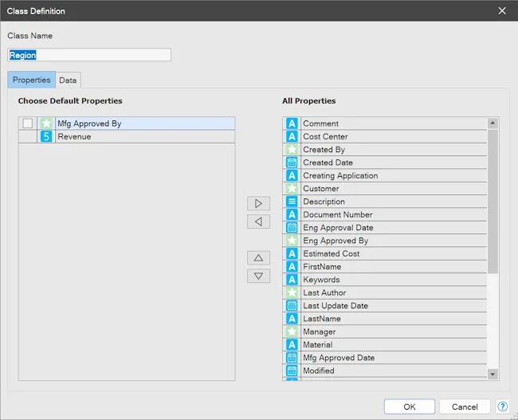Viewport: 518px width, 420px height.
Task: Click the All Properties scrollbar thumb
Action: coord(492,201)
